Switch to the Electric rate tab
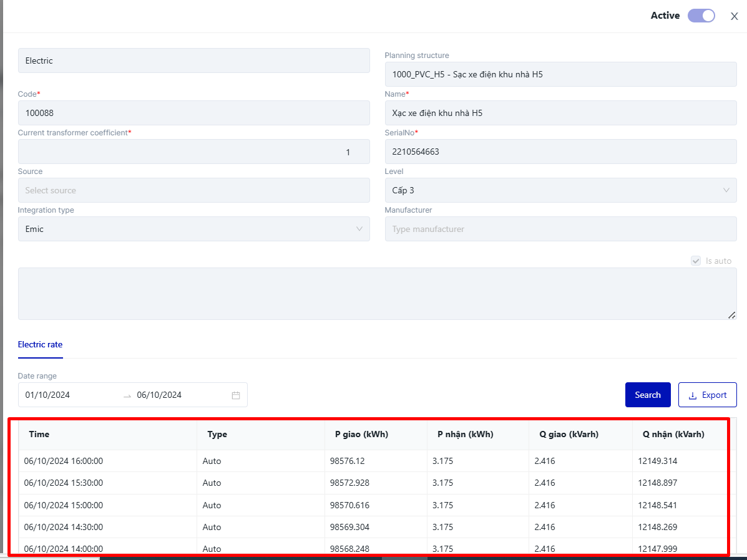The image size is (747, 560). pyautogui.click(x=40, y=344)
